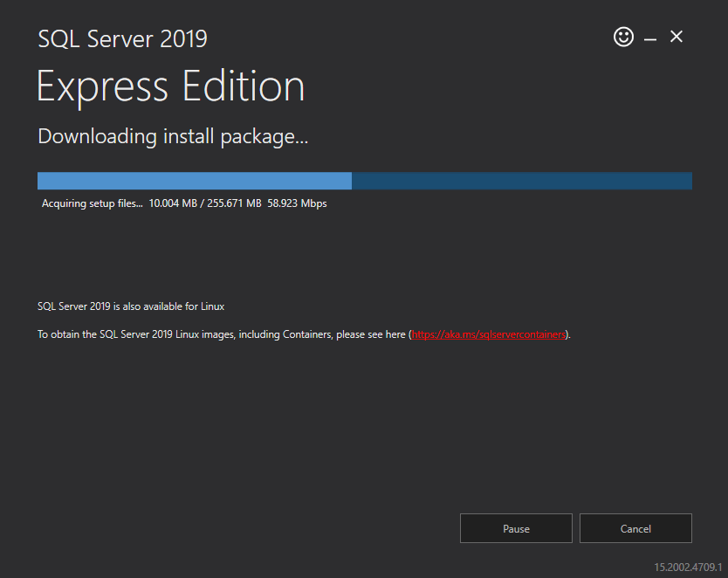
Task: Click the "Express Edition" heading
Action: click(x=170, y=87)
